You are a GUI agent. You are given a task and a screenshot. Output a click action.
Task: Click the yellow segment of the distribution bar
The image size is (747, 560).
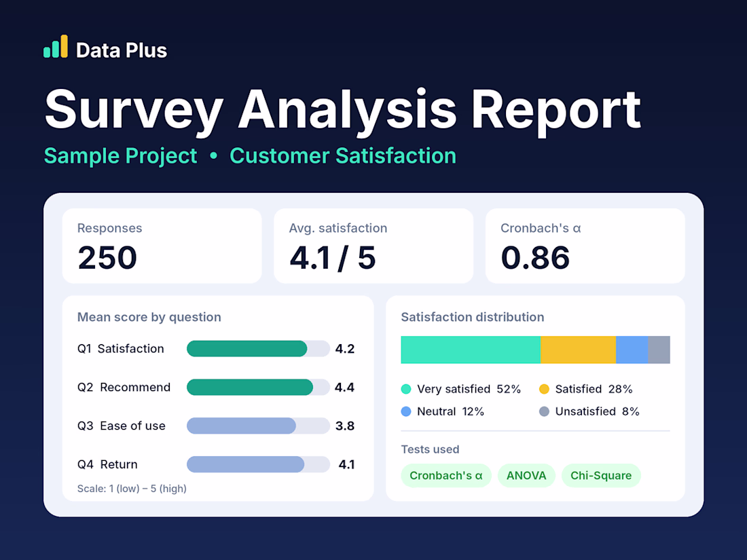tap(579, 350)
